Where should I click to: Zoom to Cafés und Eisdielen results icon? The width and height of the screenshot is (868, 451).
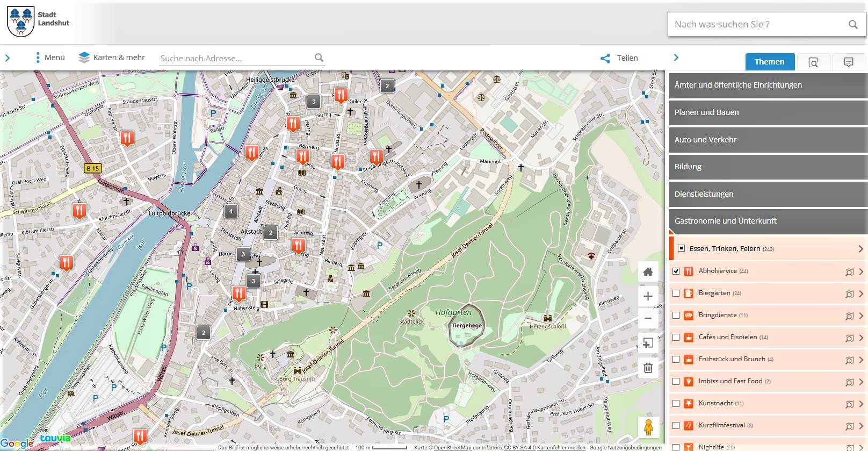pyautogui.click(x=849, y=338)
